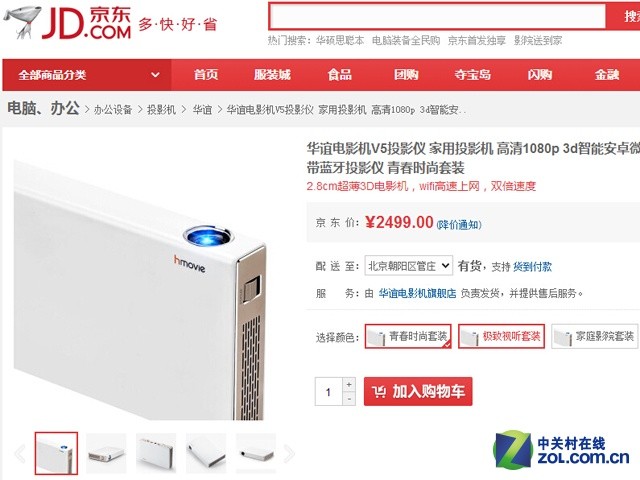Add item to cart with 加入购物车
Image resolution: width=640 pixels, height=480 pixels.
click(x=418, y=391)
